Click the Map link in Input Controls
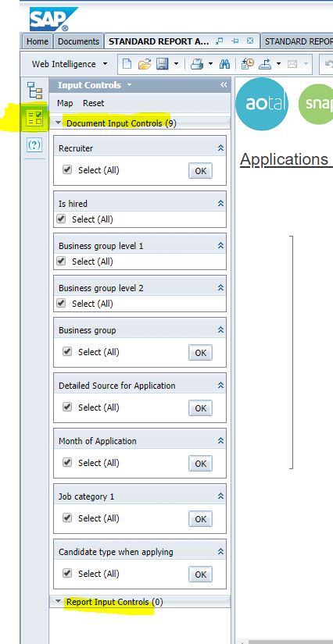333x644 pixels. [x=65, y=103]
